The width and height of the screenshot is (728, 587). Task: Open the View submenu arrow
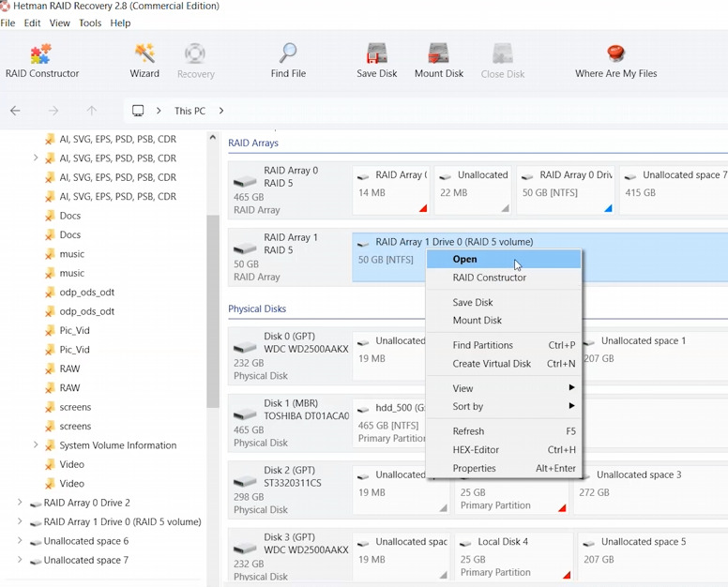(x=571, y=387)
